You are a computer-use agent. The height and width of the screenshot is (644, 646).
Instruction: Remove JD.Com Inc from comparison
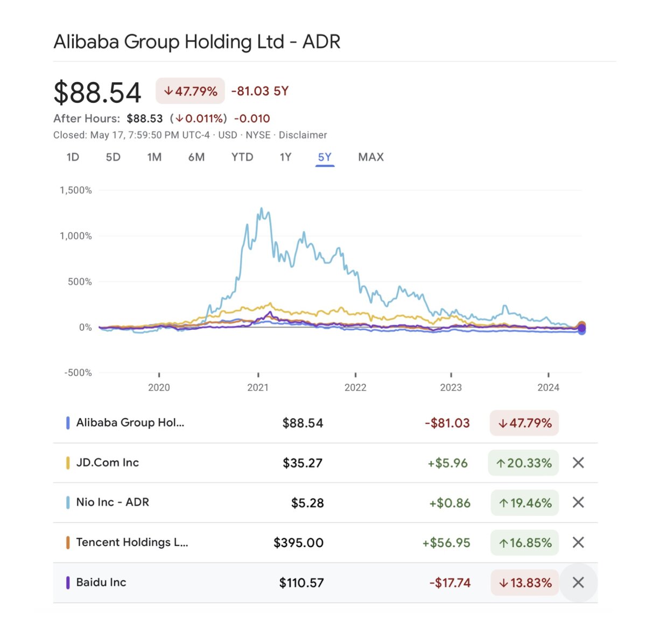pyautogui.click(x=578, y=463)
